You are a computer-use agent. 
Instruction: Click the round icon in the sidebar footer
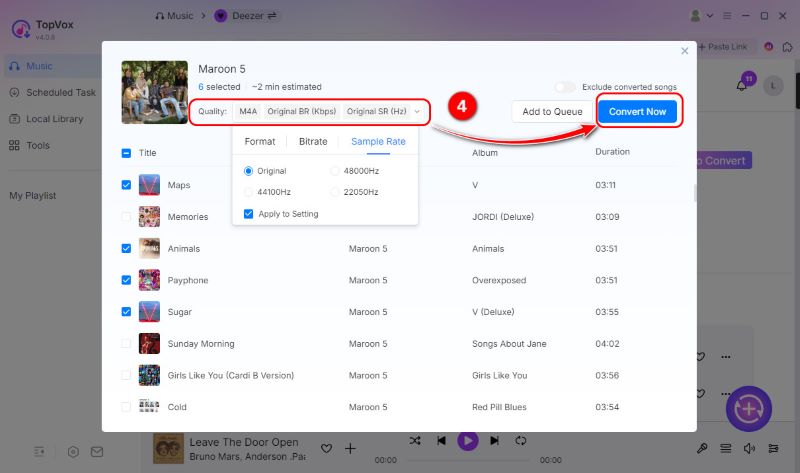[x=73, y=452]
